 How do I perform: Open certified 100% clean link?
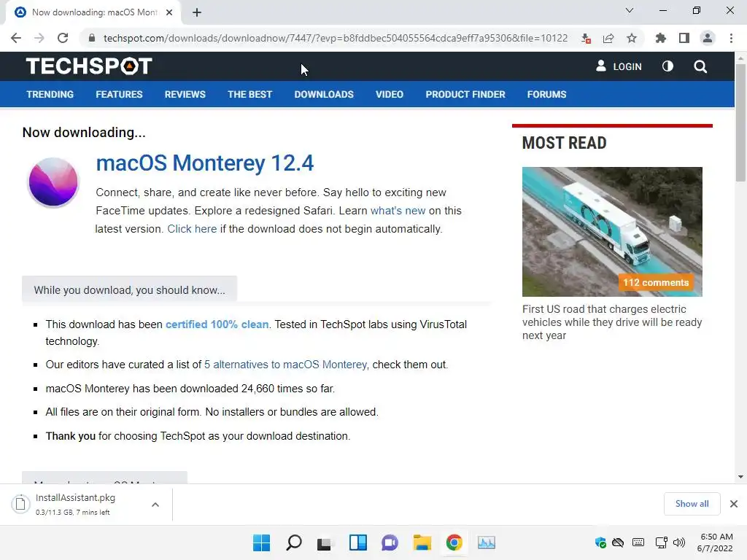[217, 324]
